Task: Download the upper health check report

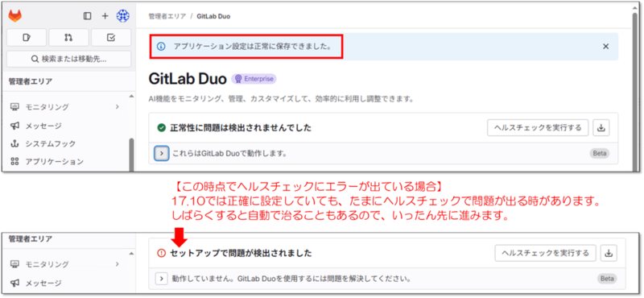Action: pos(601,128)
